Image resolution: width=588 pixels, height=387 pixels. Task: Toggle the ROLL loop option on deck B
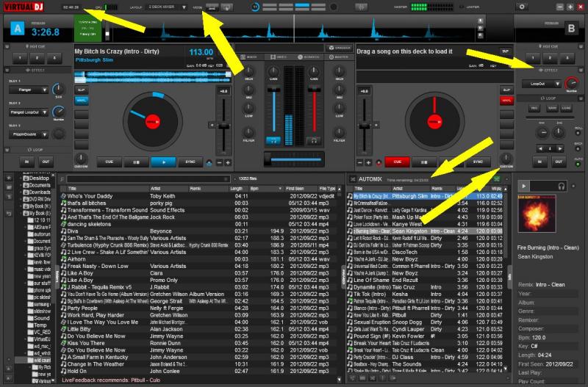point(578,133)
